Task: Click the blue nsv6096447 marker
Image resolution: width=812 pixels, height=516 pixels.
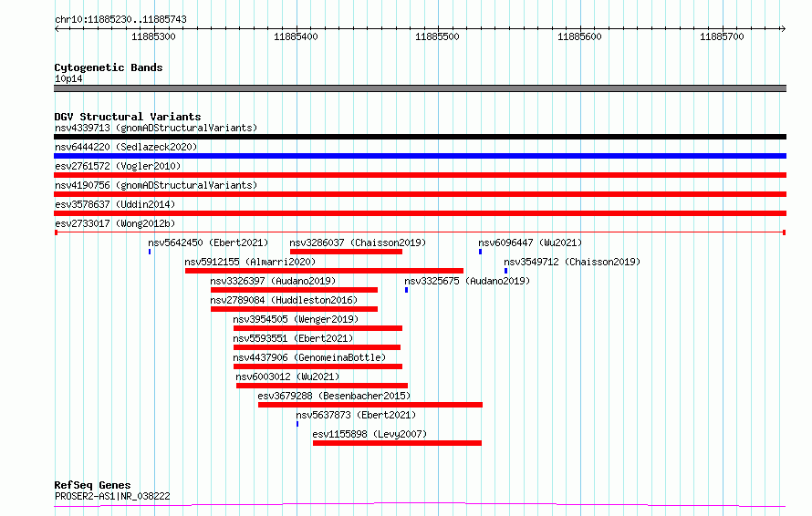Action: pyautogui.click(x=480, y=252)
